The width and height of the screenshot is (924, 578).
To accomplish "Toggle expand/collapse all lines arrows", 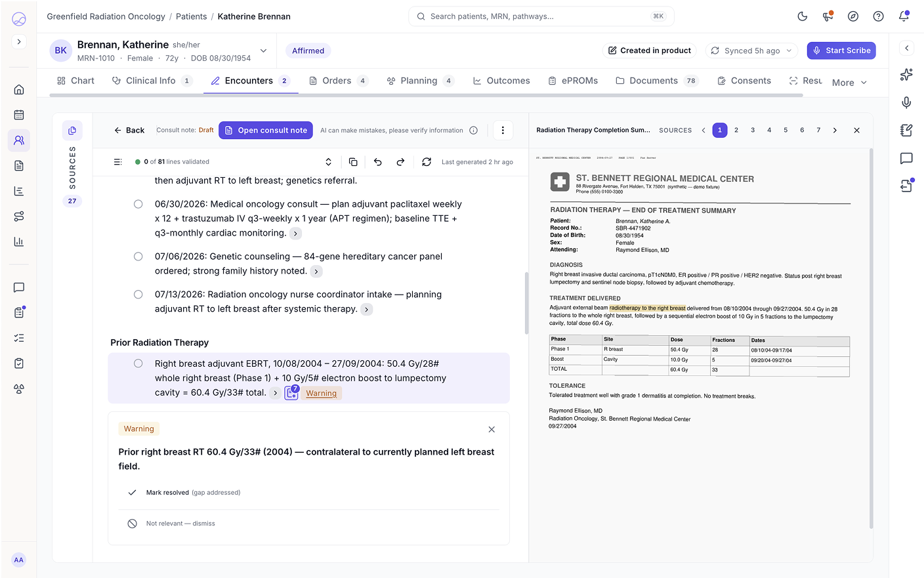I will pyautogui.click(x=328, y=162).
